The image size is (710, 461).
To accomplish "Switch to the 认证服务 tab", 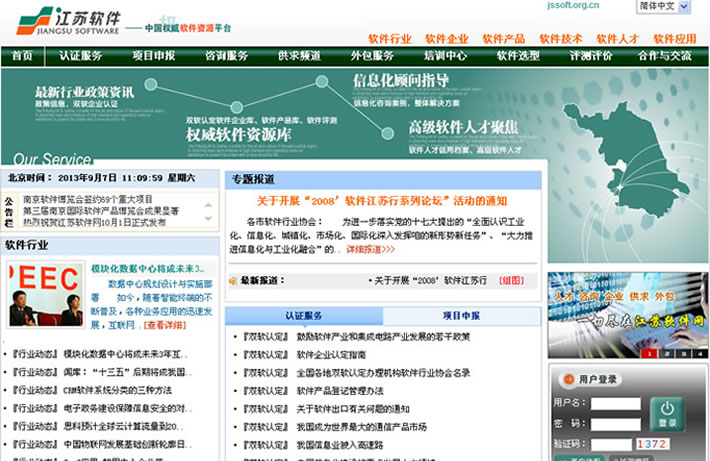I will pyautogui.click(x=304, y=316).
